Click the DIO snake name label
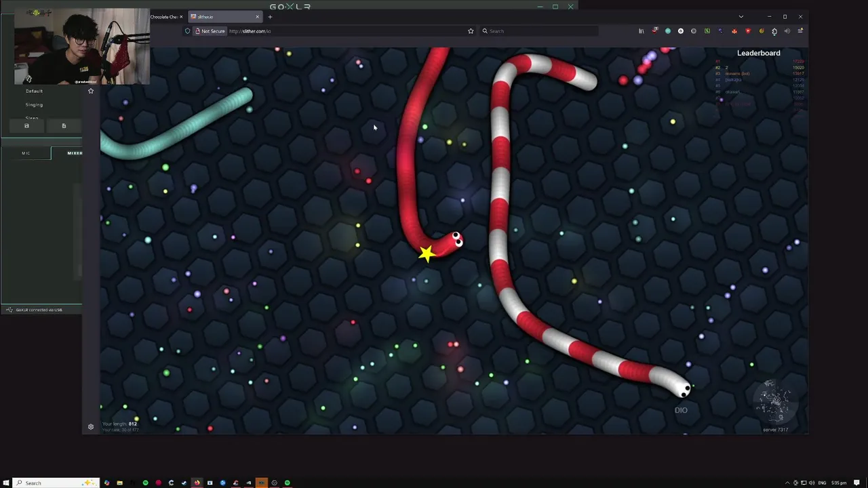Viewport: 868px width, 488px height. tap(681, 410)
